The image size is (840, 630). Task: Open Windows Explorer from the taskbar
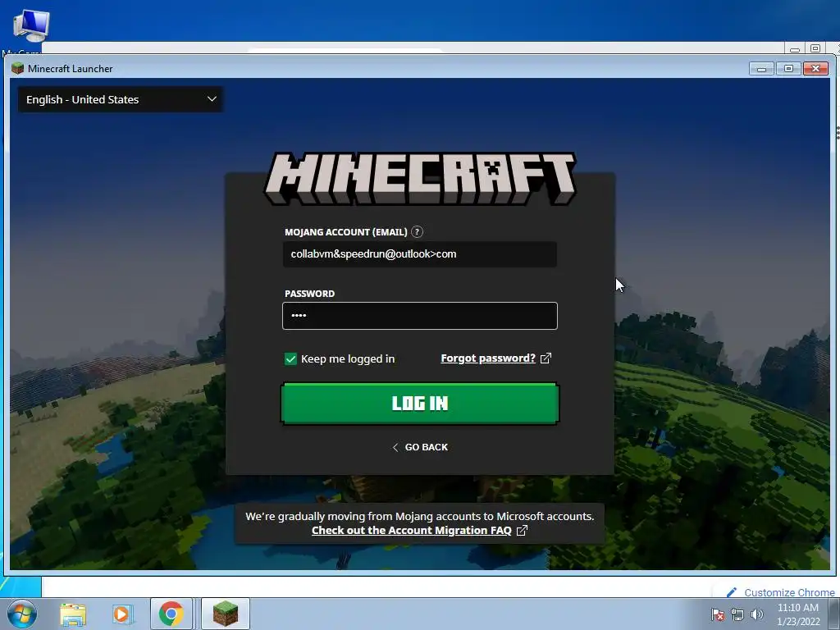click(x=73, y=614)
